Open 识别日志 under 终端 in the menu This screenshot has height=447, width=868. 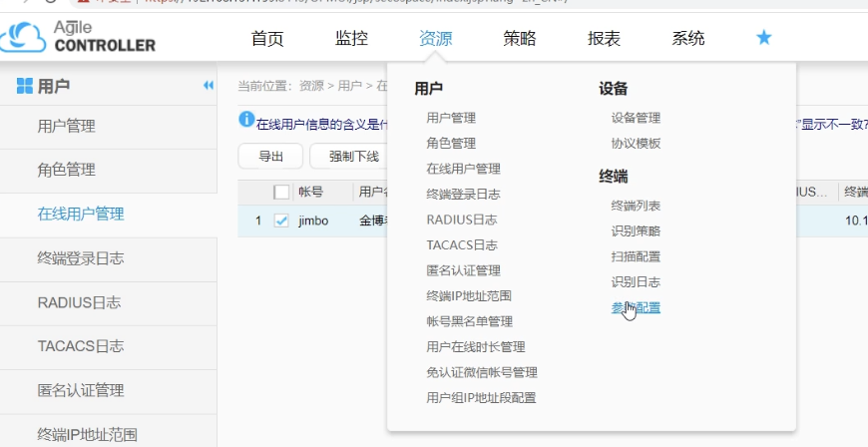click(x=637, y=282)
